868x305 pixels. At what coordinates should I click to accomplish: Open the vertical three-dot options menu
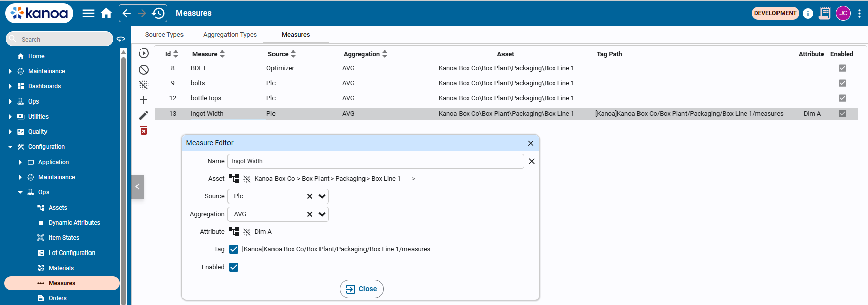(x=859, y=13)
